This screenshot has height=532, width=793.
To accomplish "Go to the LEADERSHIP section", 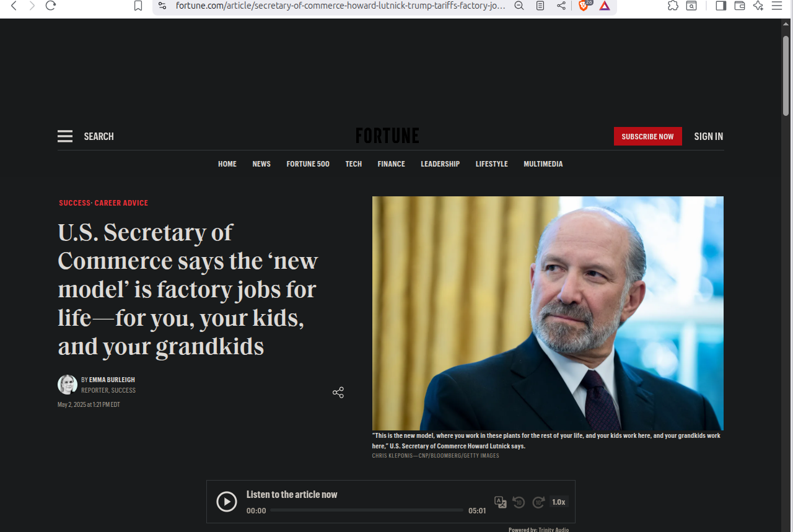I will click(x=440, y=164).
